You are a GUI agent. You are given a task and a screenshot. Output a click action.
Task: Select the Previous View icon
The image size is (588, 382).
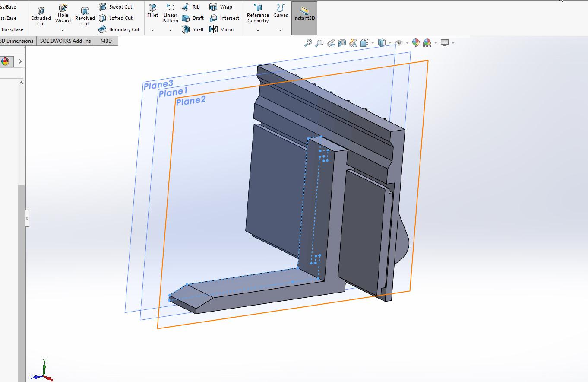pyautogui.click(x=331, y=43)
